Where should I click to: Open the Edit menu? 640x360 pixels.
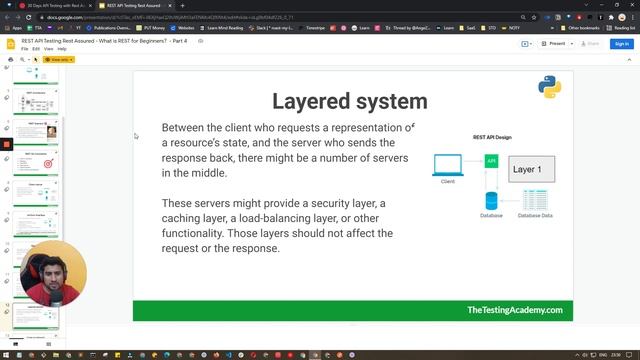(x=36, y=49)
